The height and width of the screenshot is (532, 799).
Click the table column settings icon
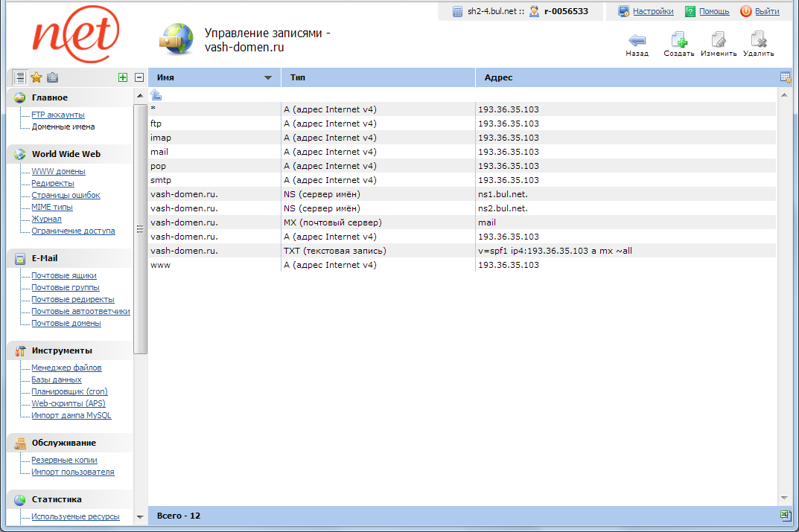[785, 77]
